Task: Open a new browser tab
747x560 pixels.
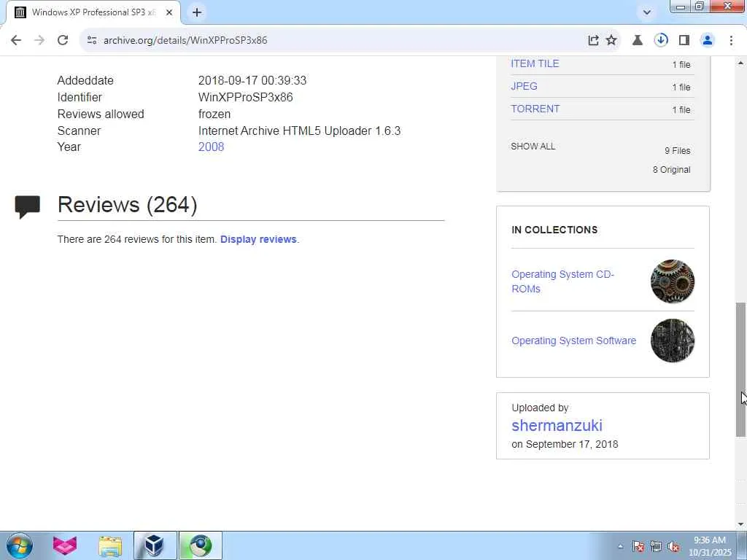Action: pos(197,13)
